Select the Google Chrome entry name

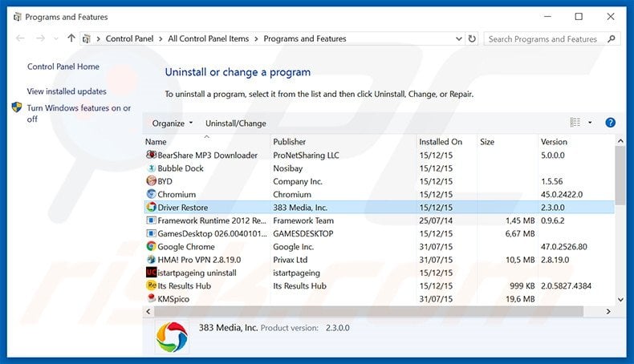(186, 246)
